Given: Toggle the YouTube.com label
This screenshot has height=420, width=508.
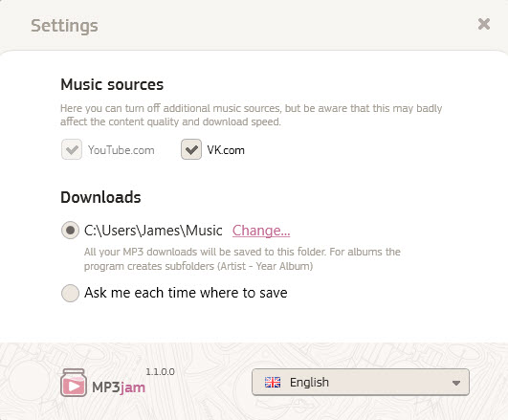Looking at the screenshot, I should click(x=121, y=150).
